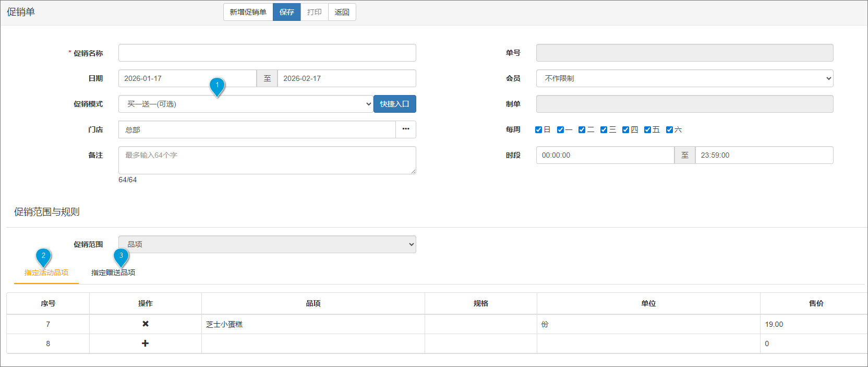
Task: Click the 备注 textarea
Action: tap(267, 160)
